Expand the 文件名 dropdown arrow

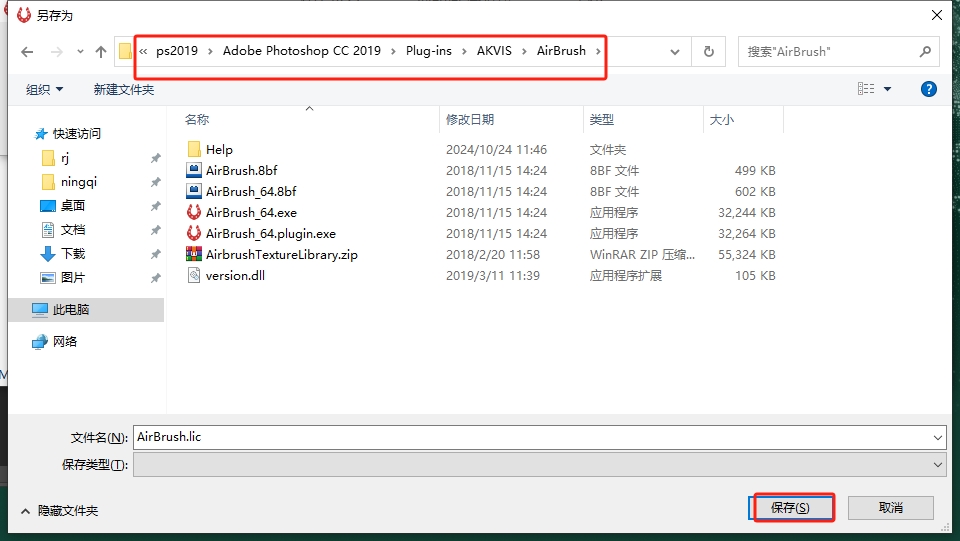tap(937, 438)
